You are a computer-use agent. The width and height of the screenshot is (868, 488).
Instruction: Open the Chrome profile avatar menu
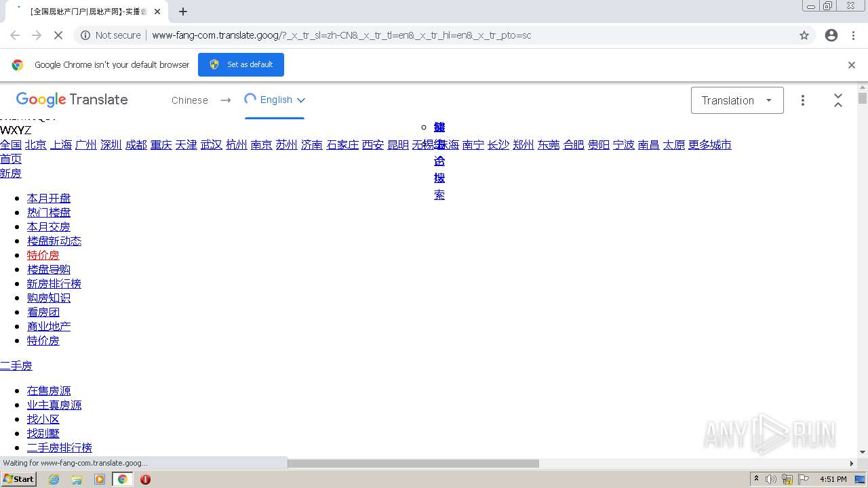(831, 35)
